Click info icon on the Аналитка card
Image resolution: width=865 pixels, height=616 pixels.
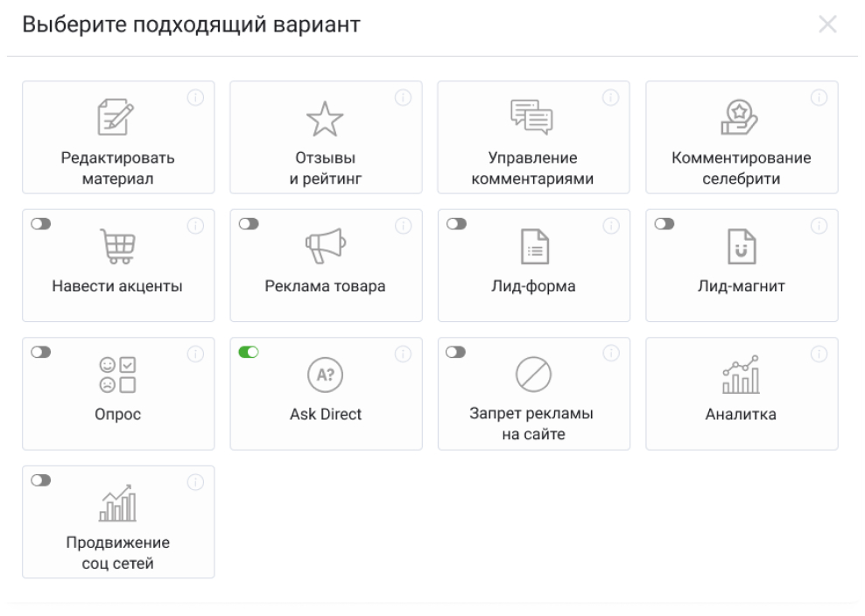click(819, 353)
